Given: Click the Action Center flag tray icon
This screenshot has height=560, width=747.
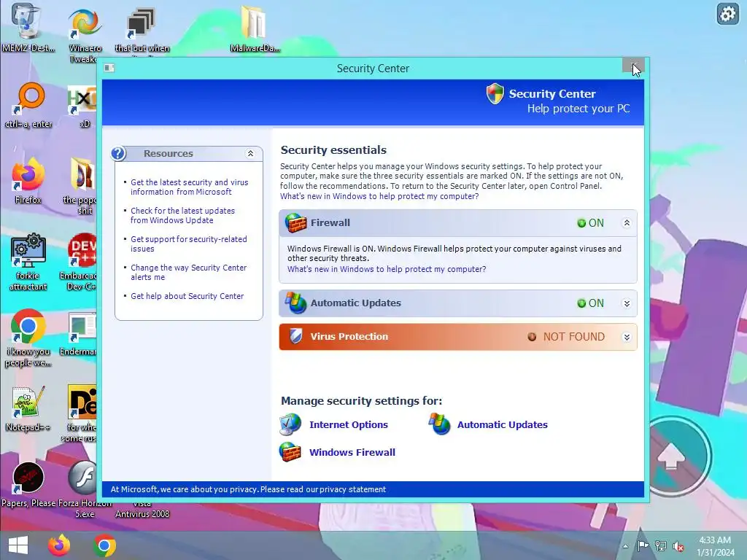Looking at the screenshot, I should [643, 546].
